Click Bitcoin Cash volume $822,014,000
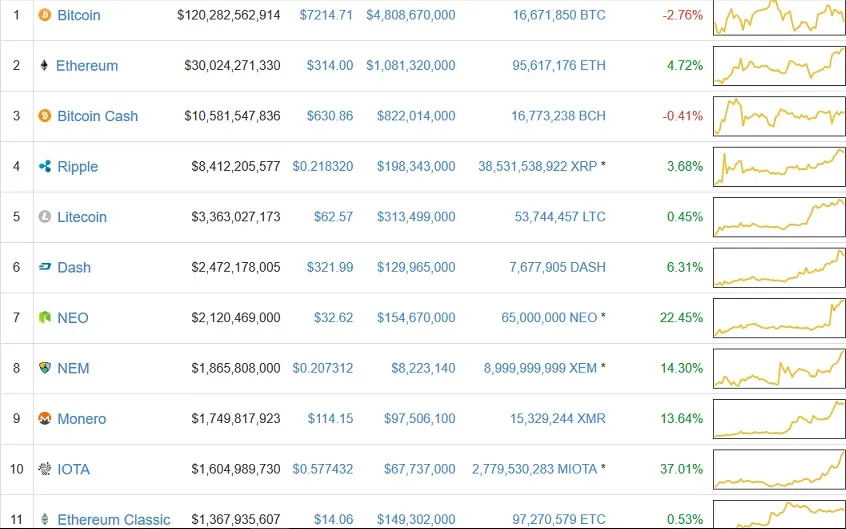The height and width of the screenshot is (529, 846). [x=416, y=116]
